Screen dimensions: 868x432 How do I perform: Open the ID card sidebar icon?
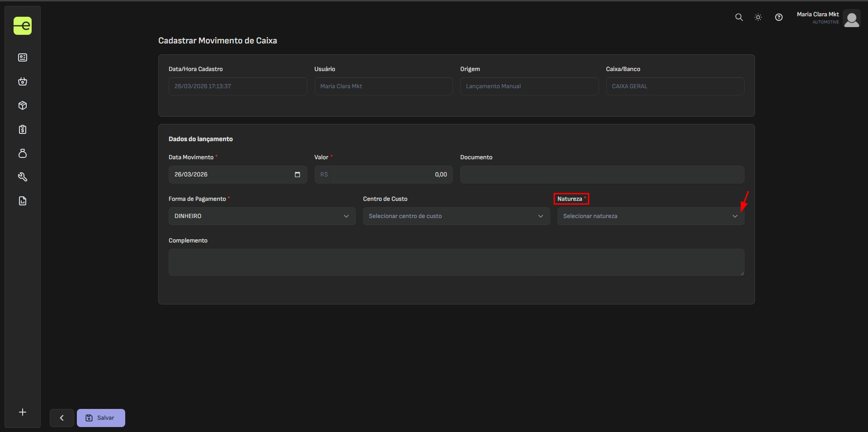click(x=23, y=57)
